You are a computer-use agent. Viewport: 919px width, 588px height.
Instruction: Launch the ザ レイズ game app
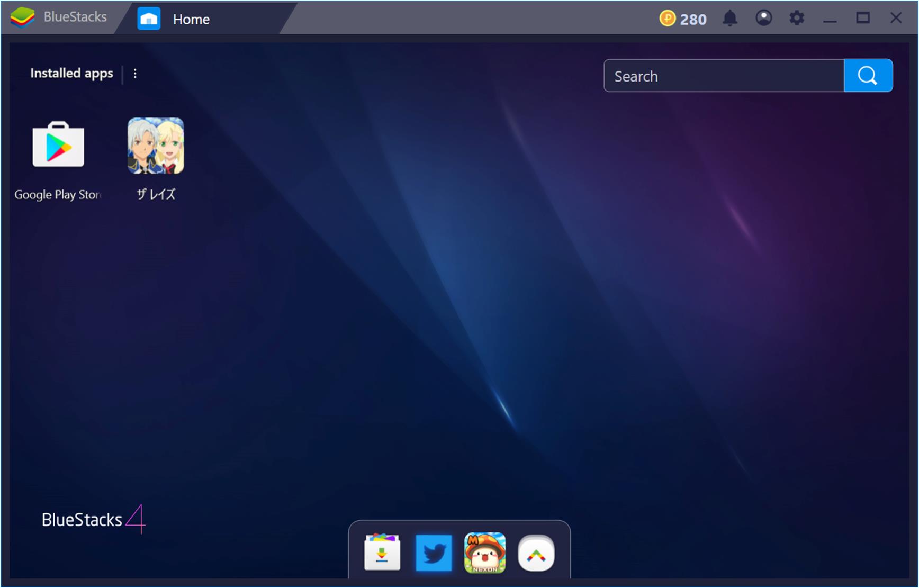pos(156,146)
